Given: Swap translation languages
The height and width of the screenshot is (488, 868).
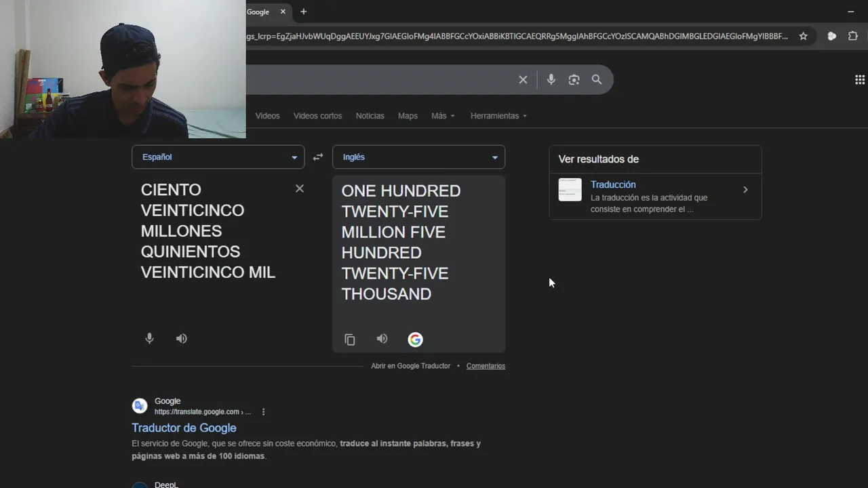Looking at the screenshot, I should coord(318,157).
